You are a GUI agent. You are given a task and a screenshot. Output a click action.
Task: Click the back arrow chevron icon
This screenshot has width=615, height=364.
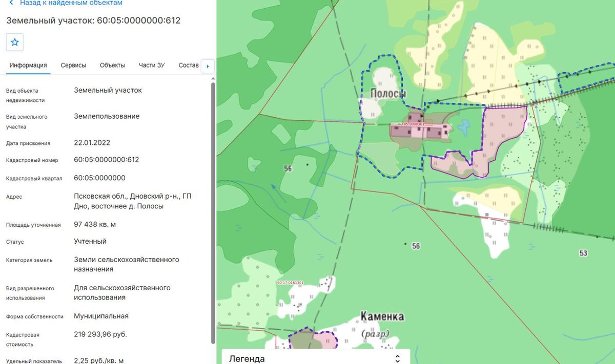(x=11, y=3)
